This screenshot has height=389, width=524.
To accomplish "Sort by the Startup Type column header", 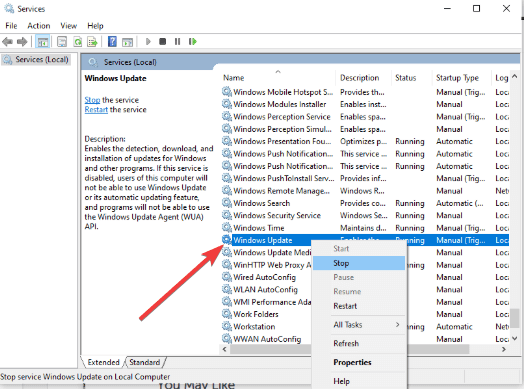I will point(462,78).
